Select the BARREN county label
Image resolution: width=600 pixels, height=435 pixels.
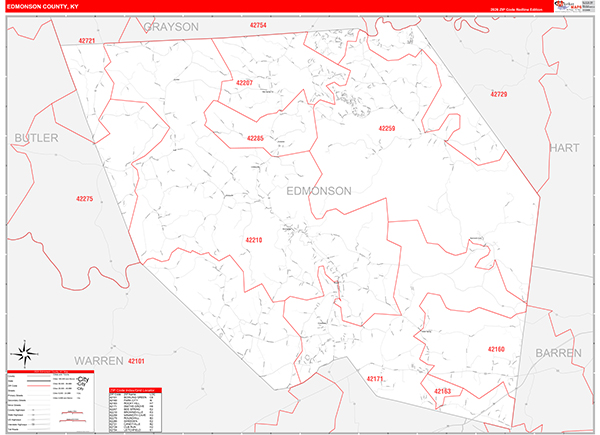558,353
